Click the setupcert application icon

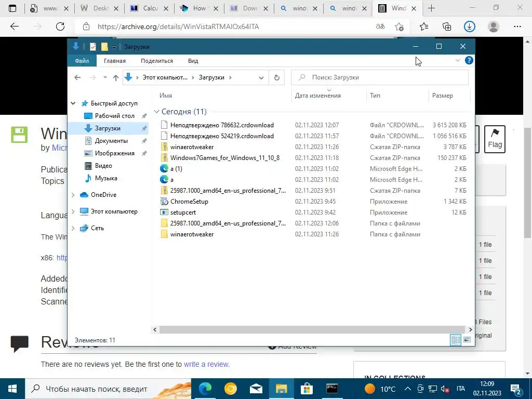click(164, 212)
